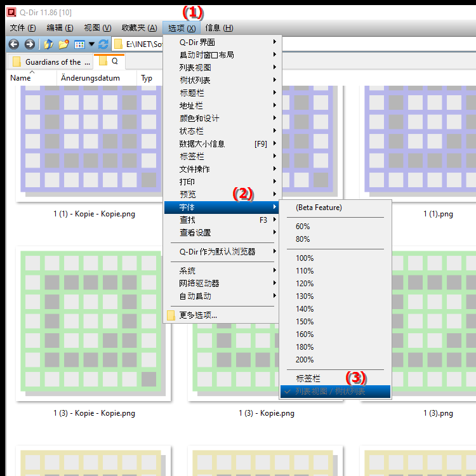Expand the 标题栏 submenu
Screen dimensions: 476x476
tap(221, 93)
